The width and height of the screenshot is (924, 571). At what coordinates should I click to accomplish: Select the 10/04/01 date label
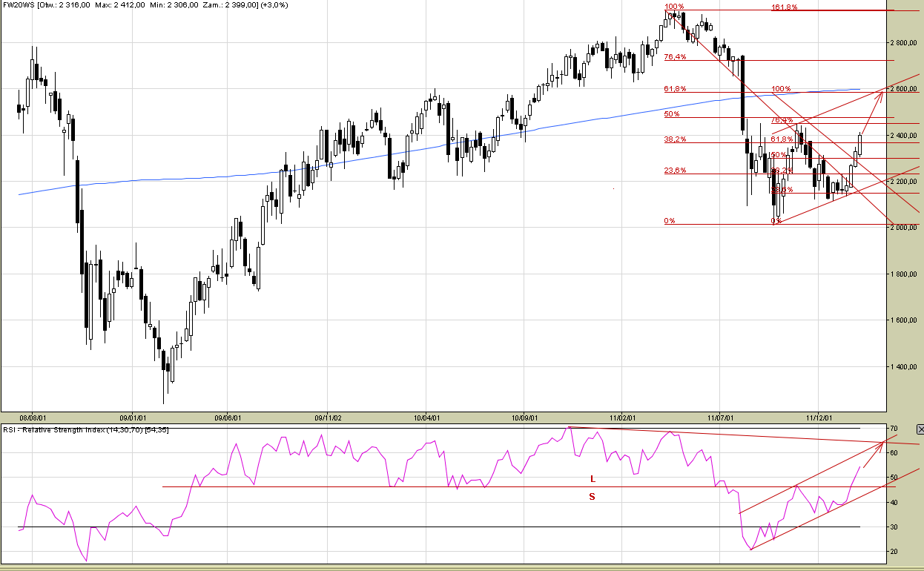point(426,417)
